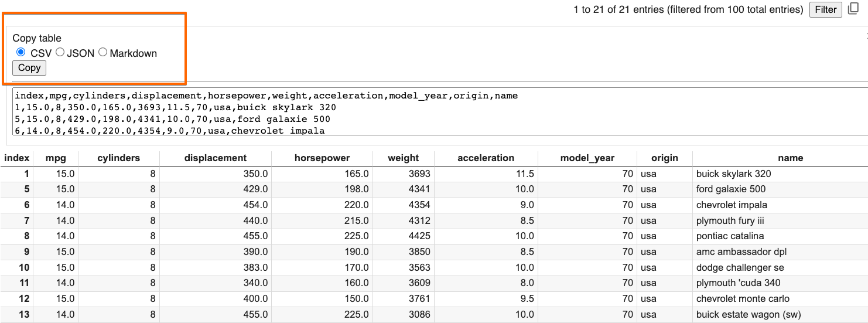
Task: Sort by the index column header
Action: [x=16, y=158]
